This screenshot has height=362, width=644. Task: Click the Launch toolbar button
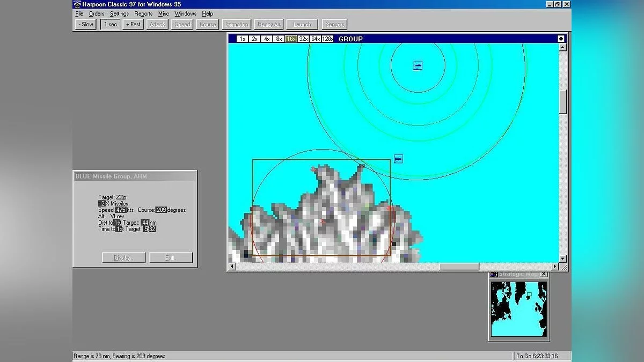pyautogui.click(x=302, y=24)
